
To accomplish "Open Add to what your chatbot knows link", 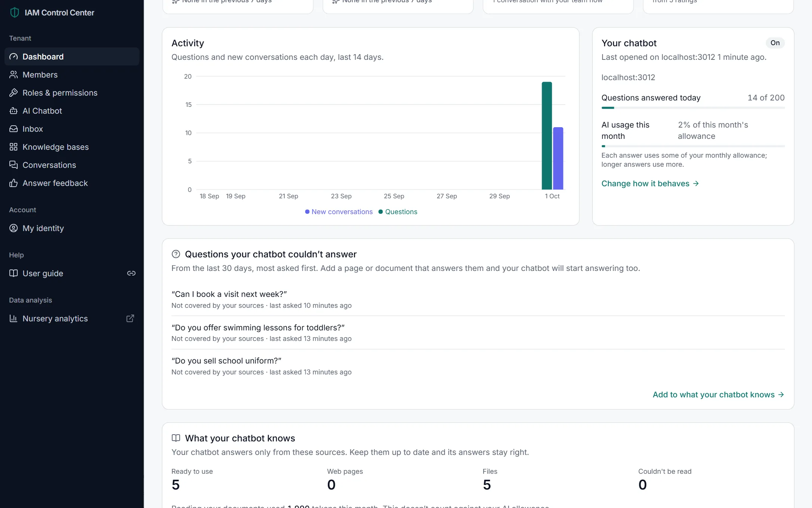I will [x=718, y=395].
